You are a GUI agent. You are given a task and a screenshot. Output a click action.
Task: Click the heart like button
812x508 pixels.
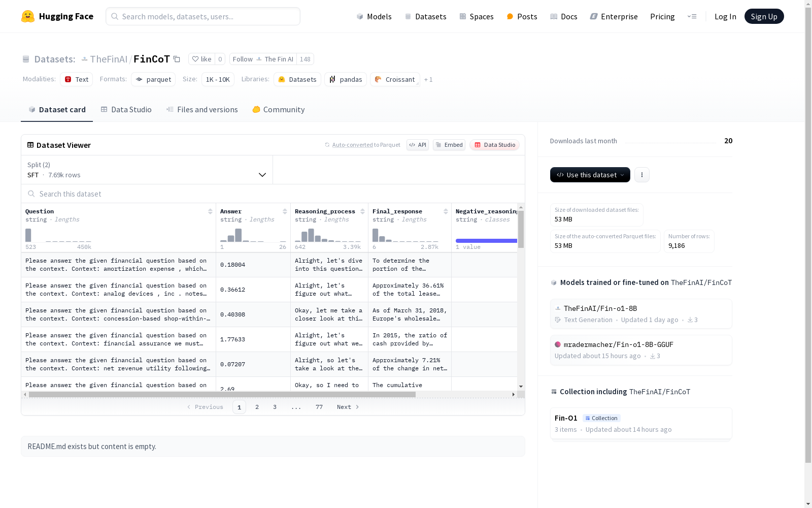pyautogui.click(x=201, y=59)
